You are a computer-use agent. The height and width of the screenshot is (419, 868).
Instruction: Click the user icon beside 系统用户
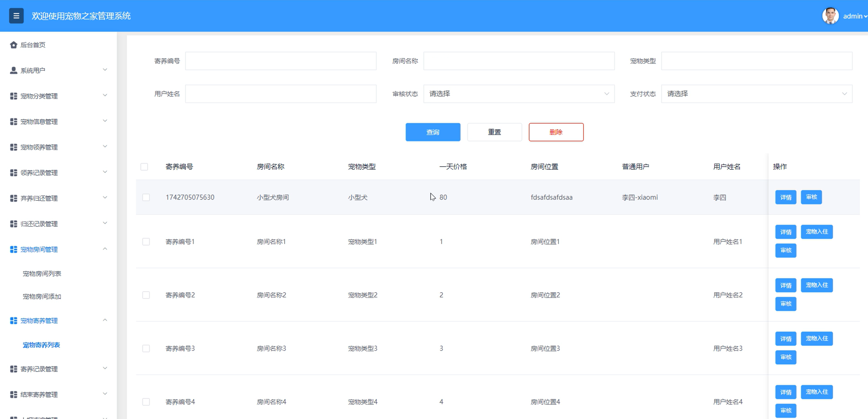[x=13, y=70]
